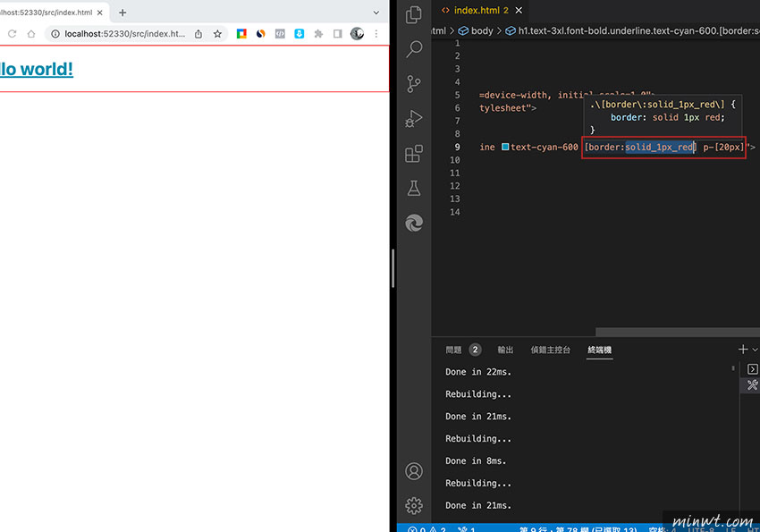Open a new Chrome tab
Image resolution: width=760 pixels, height=532 pixels.
[x=122, y=13]
